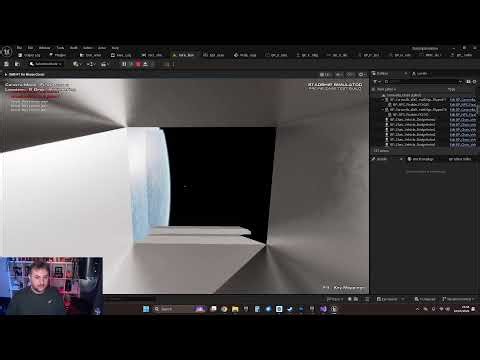Viewport: 480px width, 360px height.
Task: Stop the play session with red button
Action: click(138, 64)
